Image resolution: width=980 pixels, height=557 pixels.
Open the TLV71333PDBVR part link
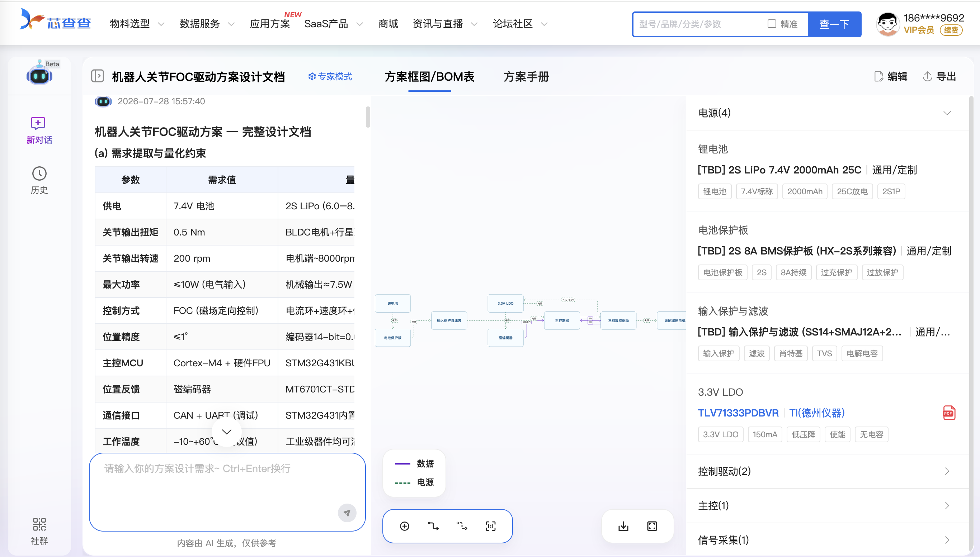click(x=738, y=413)
